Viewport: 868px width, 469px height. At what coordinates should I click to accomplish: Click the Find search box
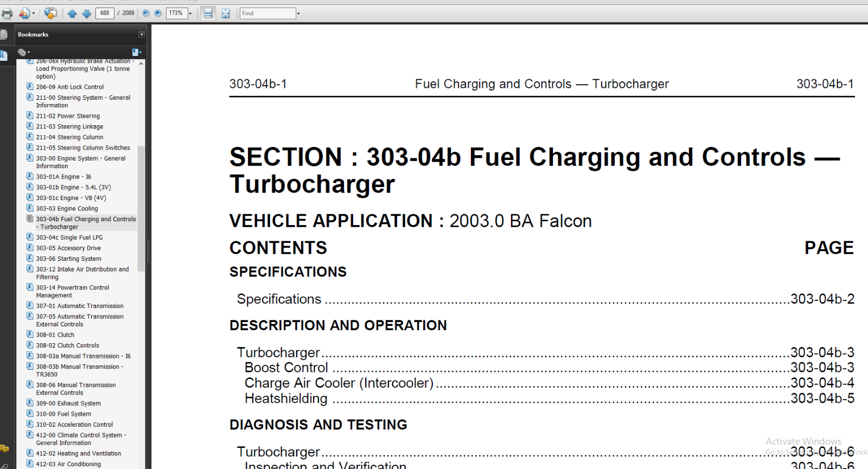(x=268, y=13)
